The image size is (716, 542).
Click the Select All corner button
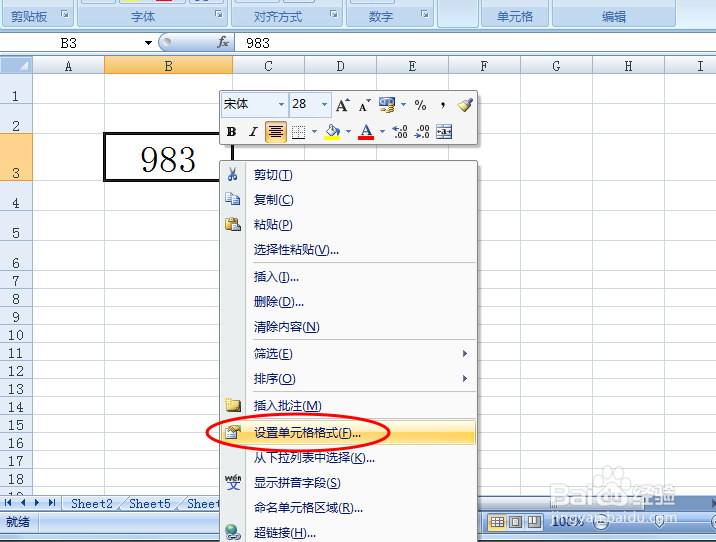[16, 65]
